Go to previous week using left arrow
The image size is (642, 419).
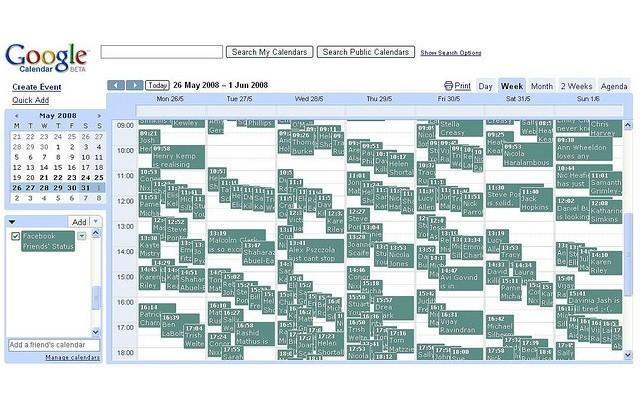point(116,86)
